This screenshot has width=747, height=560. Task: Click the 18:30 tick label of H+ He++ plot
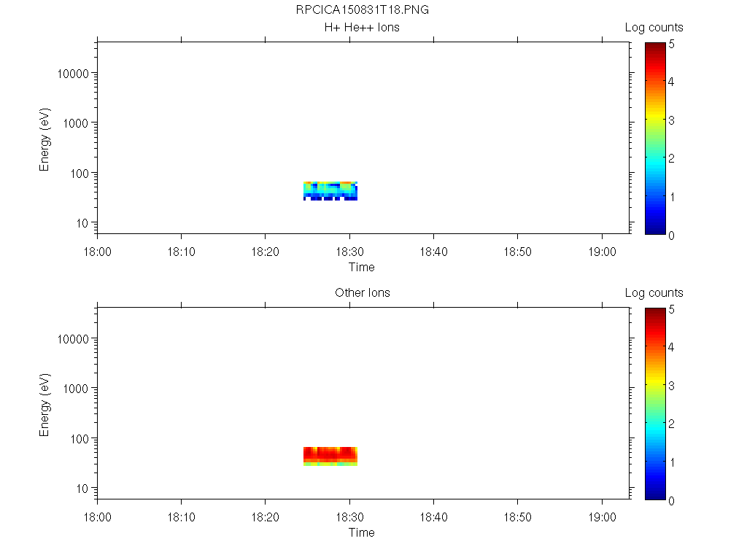point(349,252)
